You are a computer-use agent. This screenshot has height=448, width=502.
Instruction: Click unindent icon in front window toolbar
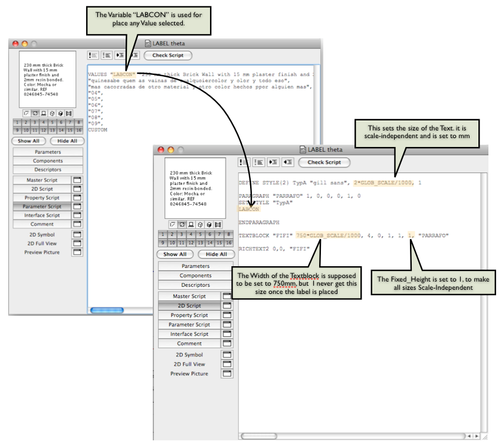click(287, 162)
